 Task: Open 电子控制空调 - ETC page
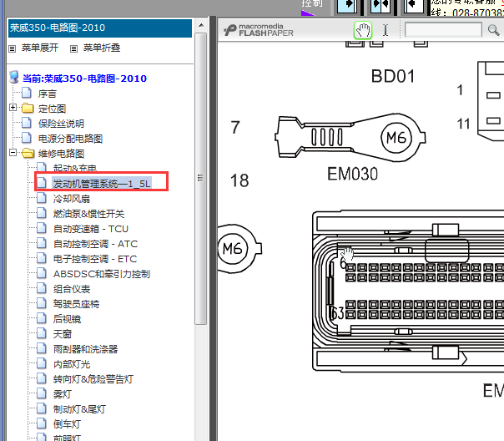(x=95, y=259)
